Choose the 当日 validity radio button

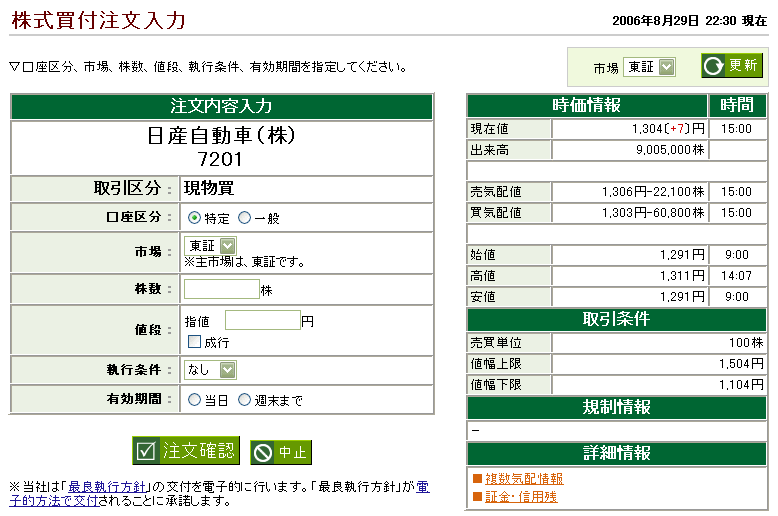[194, 399]
